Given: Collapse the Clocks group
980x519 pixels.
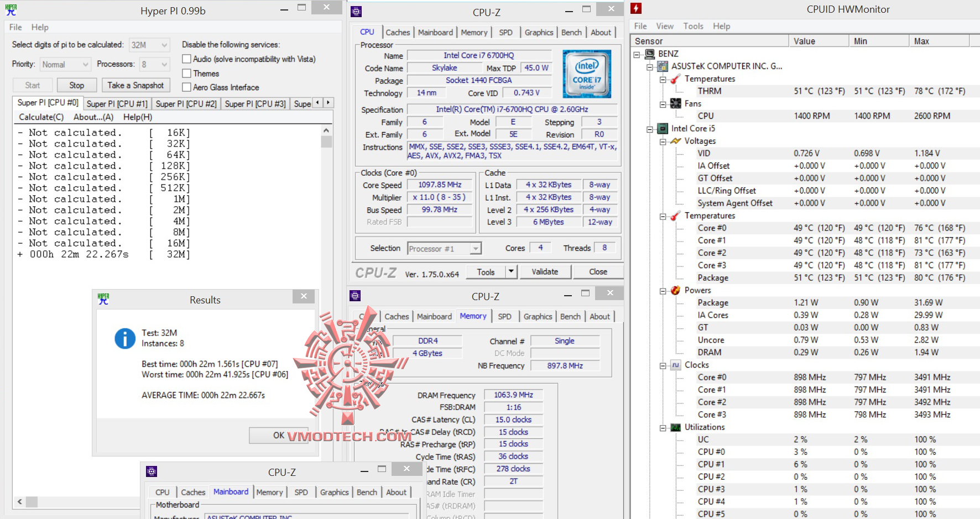Looking at the screenshot, I should (663, 365).
